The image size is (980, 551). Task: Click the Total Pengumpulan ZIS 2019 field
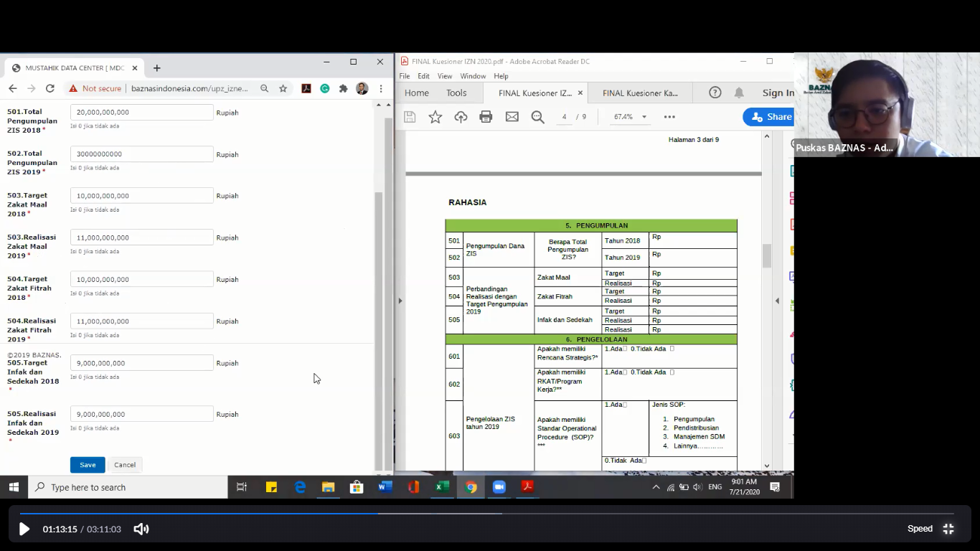(x=141, y=154)
